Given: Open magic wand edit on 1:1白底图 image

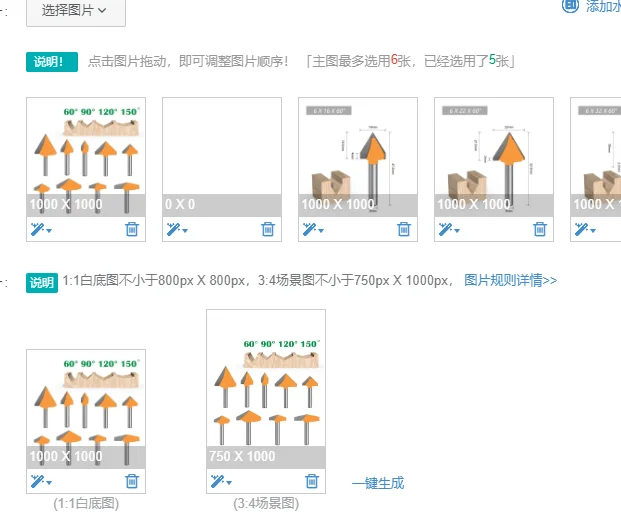Looking at the screenshot, I should (x=37, y=481).
